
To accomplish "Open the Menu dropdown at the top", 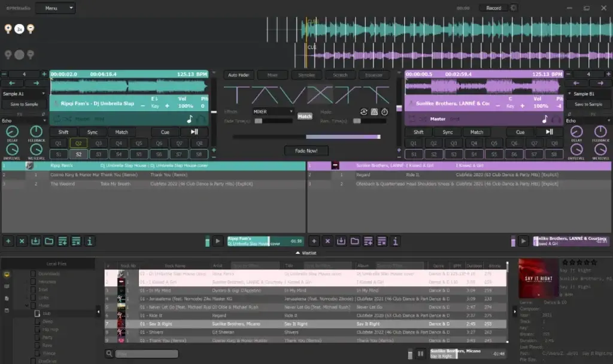I will point(55,8).
